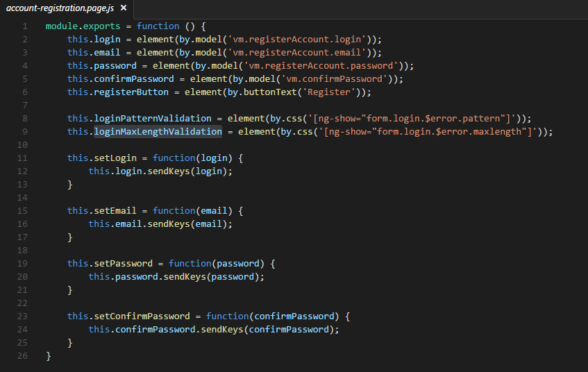Click line number 9 in gutter
This screenshot has width=588, height=372.
tap(25, 132)
